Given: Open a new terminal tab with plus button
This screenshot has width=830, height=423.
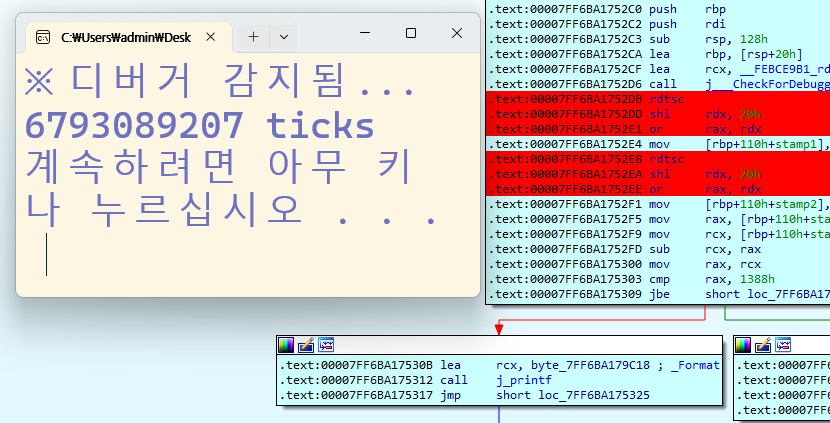Looking at the screenshot, I should tap(254, 36).
